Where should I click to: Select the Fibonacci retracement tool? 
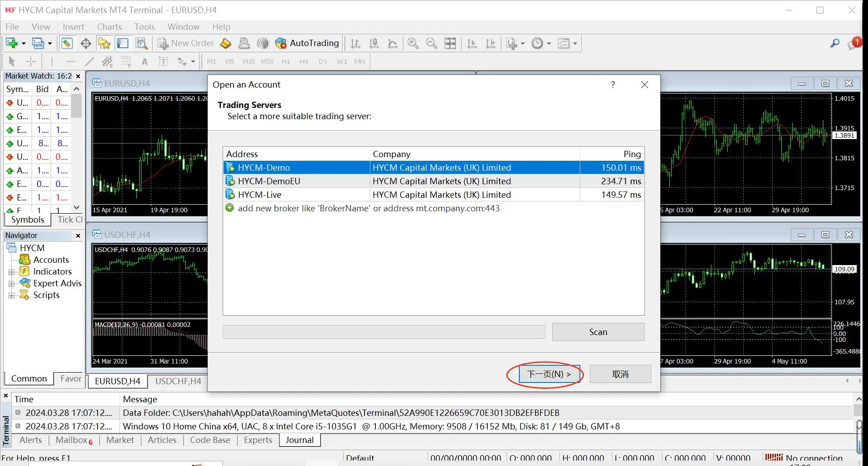tap(126, 61)
